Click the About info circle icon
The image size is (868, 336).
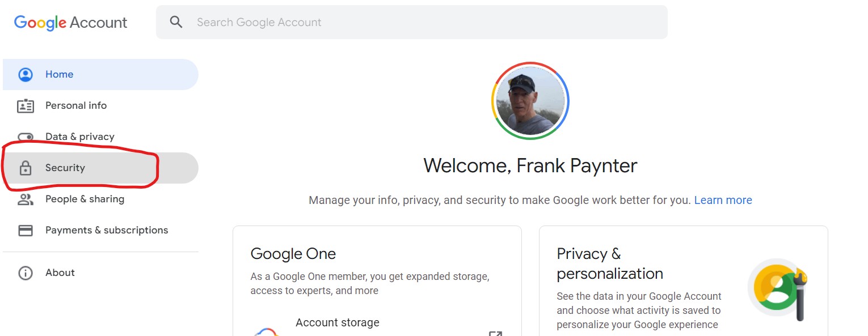[x=26, y=273]
